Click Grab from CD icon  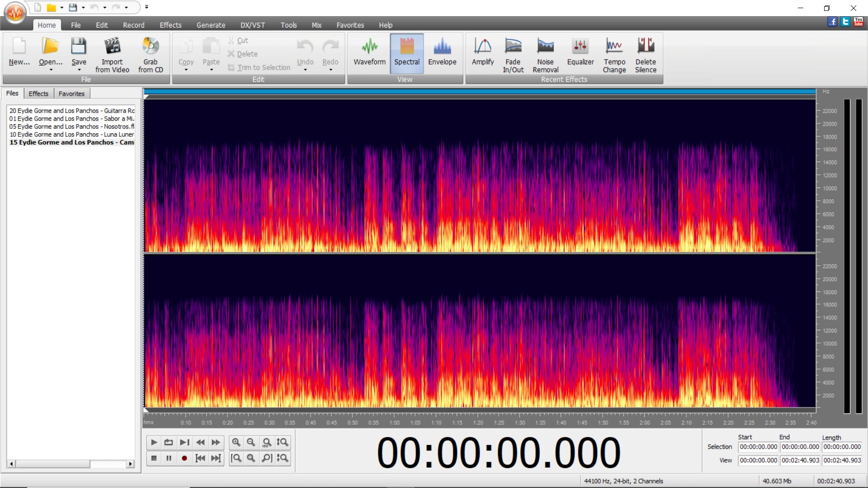151,54
